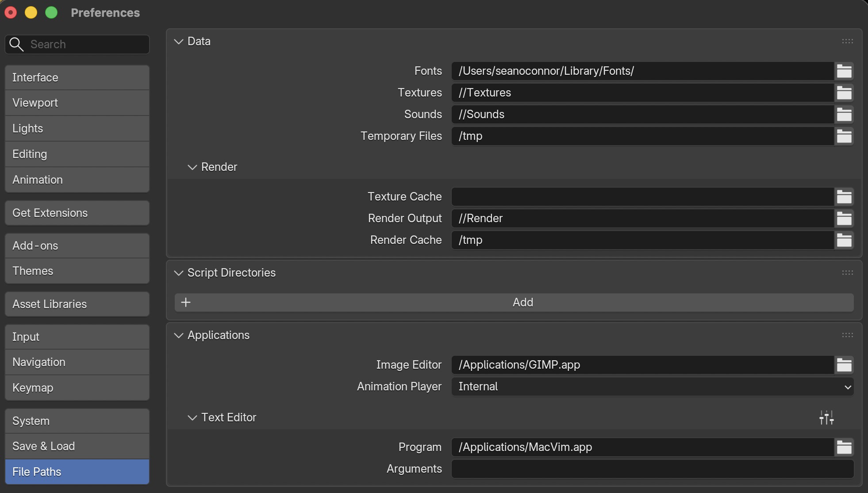This screenshot has width=868, height=493.
Task: Grab the Script Directories panel drag handle
Action: pos(847,273)
